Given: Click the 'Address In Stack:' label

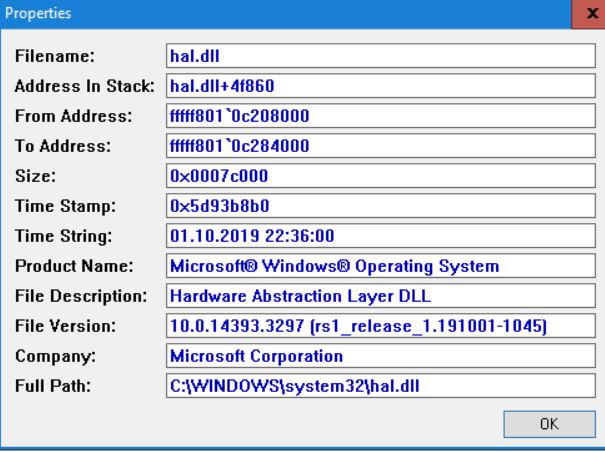Looking at the screenshot, I should point(85,86).
